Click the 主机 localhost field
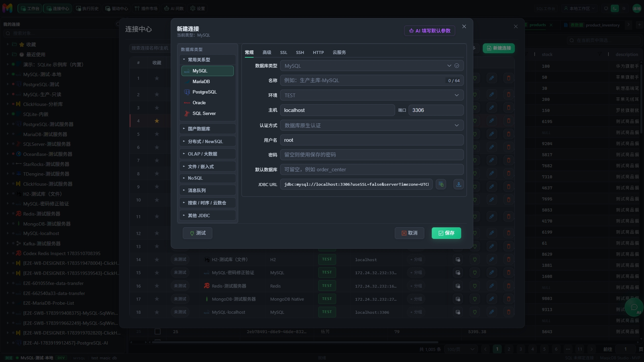The height and width of the screenshot is (362, 644). coord(337,110)
